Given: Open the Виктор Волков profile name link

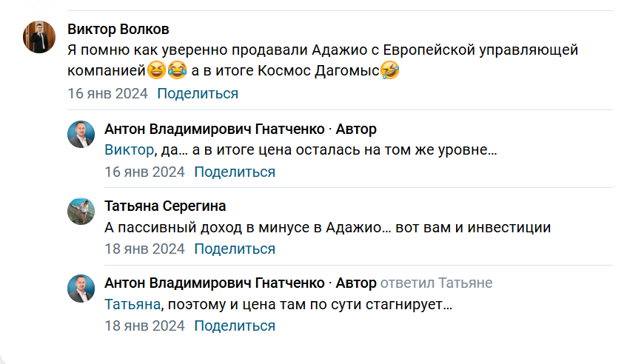Looking at the screenshot, I should 118,30.
